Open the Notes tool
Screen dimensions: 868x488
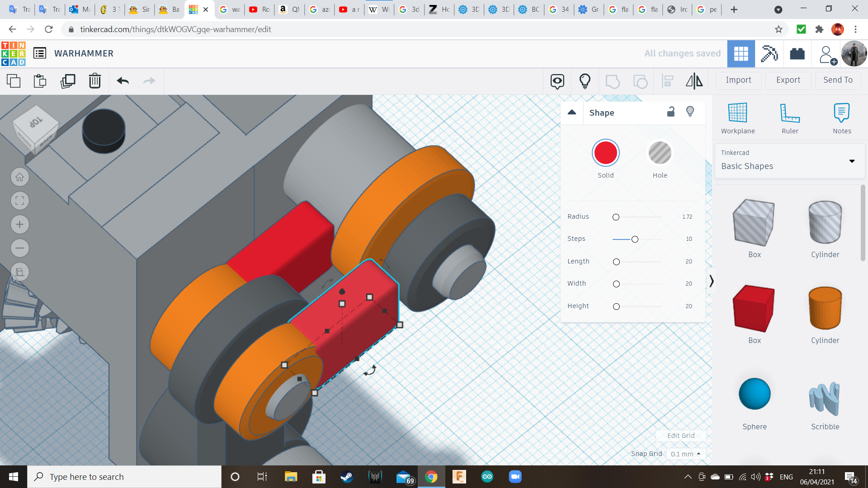[841, 117]
